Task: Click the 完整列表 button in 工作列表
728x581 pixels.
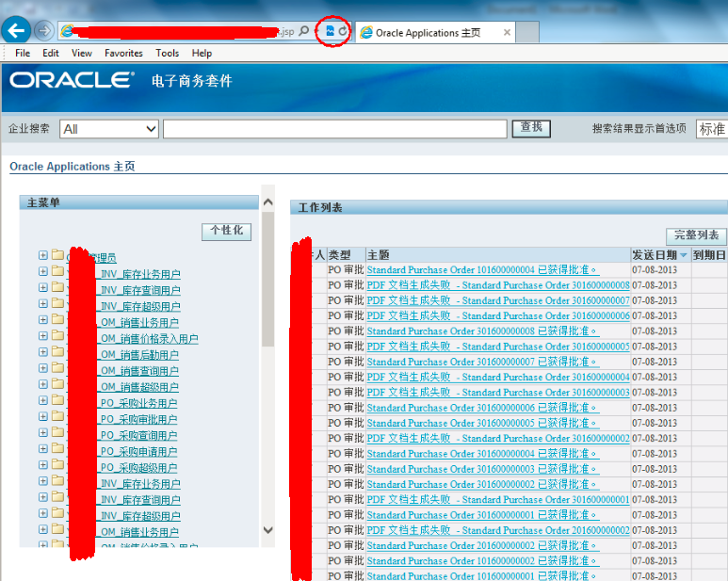Action: (696, 235)
